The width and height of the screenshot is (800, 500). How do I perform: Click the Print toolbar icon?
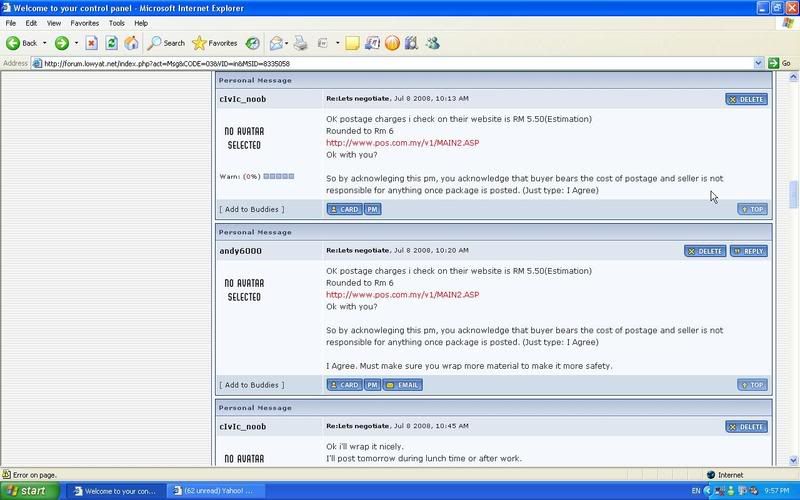(300, 43)
